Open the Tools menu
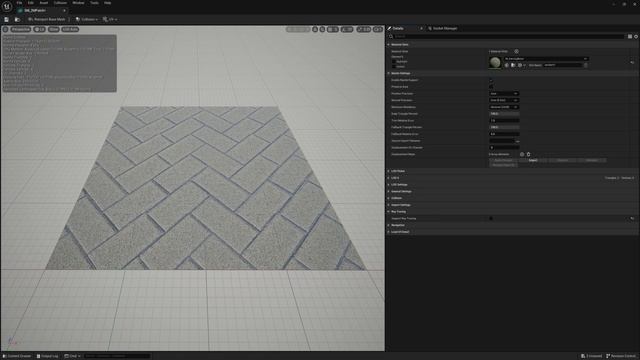Screen dimensions: 640x360 coord(94,3)
